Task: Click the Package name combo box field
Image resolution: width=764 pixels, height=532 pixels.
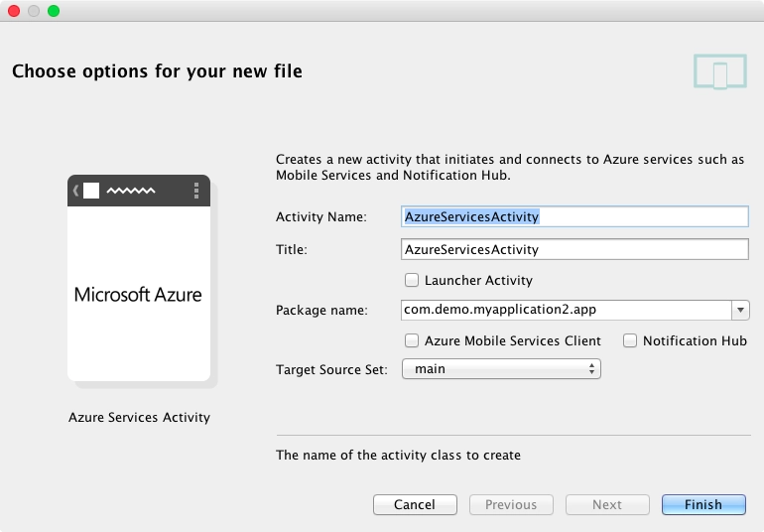Action: [574, 310]
